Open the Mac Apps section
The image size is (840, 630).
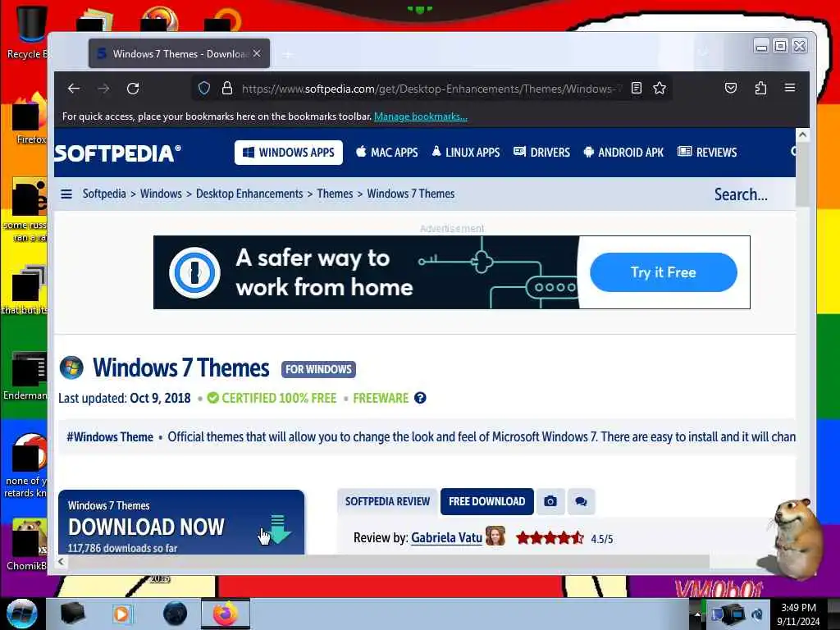(x=387, y=153)
